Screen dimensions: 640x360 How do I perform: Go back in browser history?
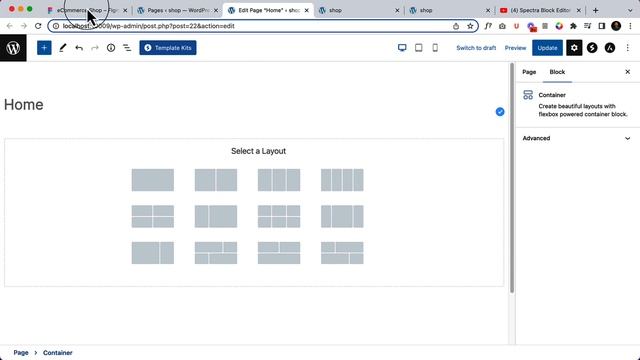click(9, 26)
